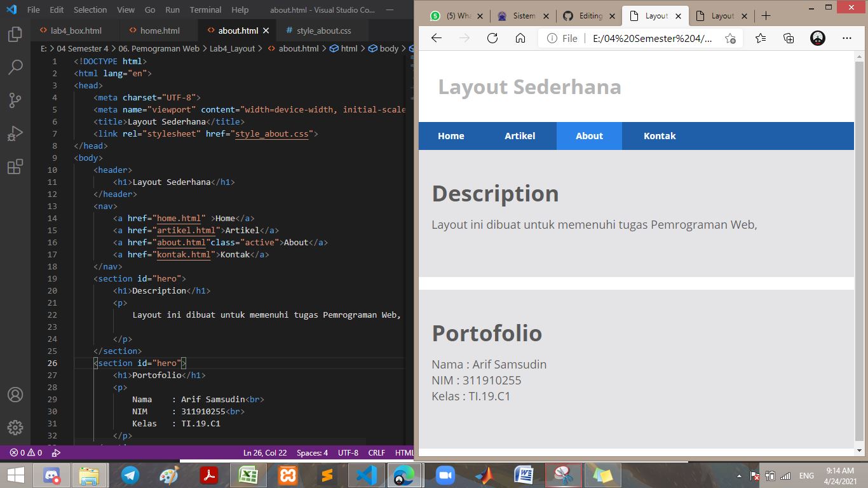Click the Kontak link in the webpage nav

[660, 136]
